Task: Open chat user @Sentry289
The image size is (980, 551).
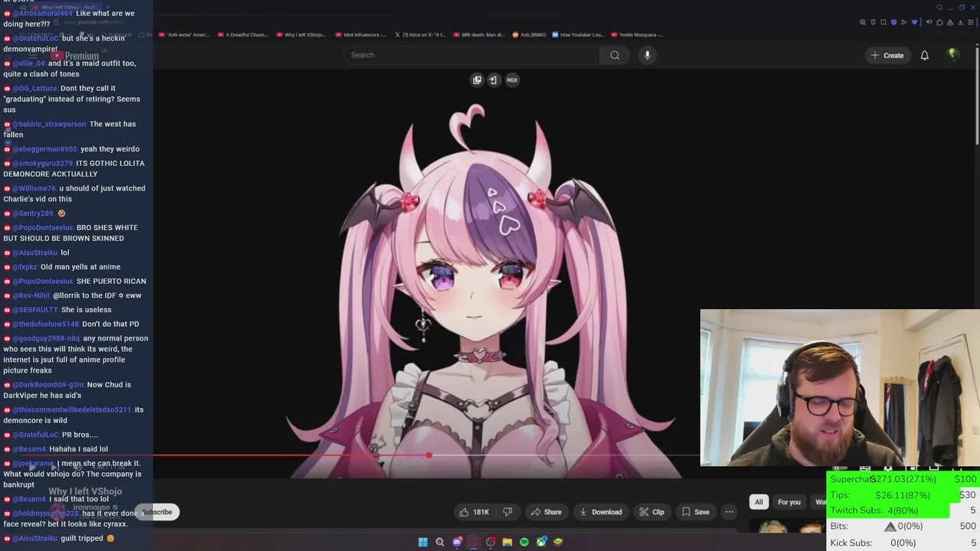Action: 32,214
